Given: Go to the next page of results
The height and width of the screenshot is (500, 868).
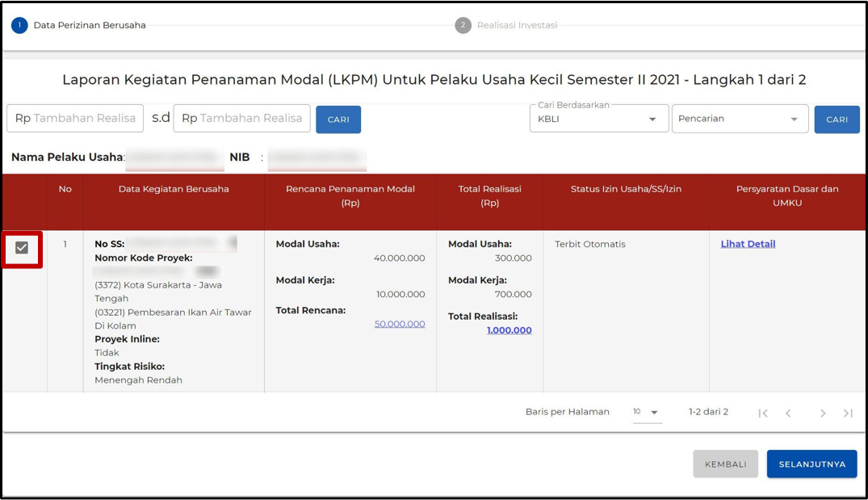Looking at the screenshot, I should pyautogui.click(x=823, y=413).
